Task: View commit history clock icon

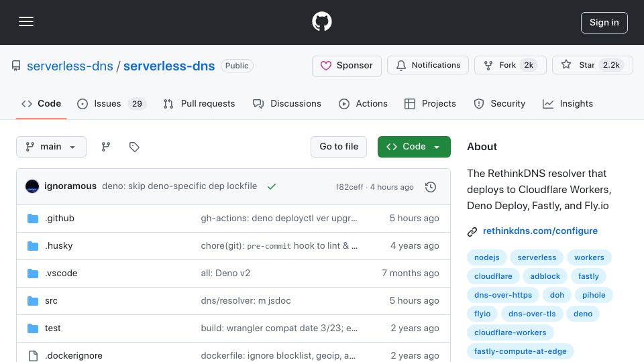Action: pos(431,187)
